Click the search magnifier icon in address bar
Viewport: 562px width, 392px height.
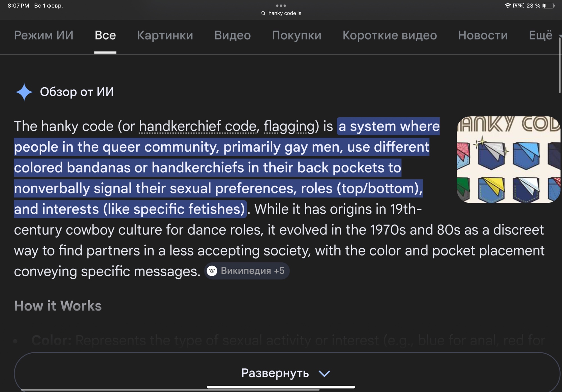pos(263,13)
